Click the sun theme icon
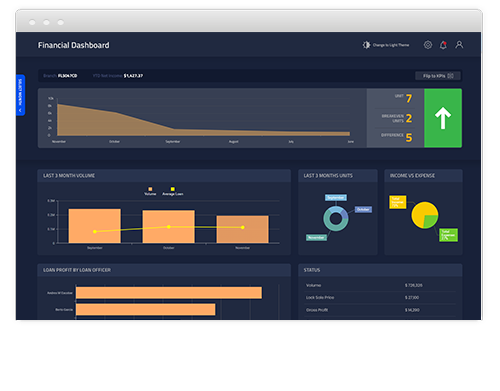Viewport: 500px width, 391px height. coord(366,45)
